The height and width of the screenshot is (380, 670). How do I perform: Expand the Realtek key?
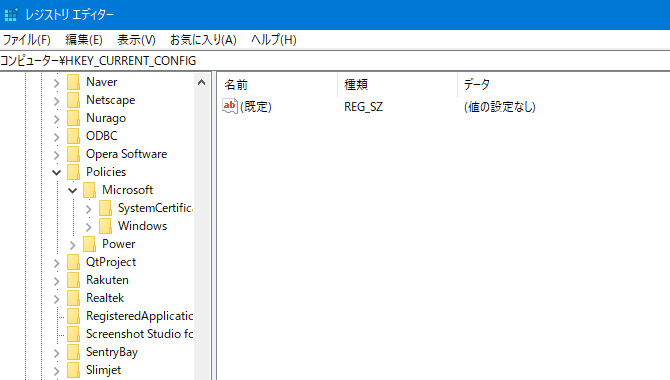(56, 299)
